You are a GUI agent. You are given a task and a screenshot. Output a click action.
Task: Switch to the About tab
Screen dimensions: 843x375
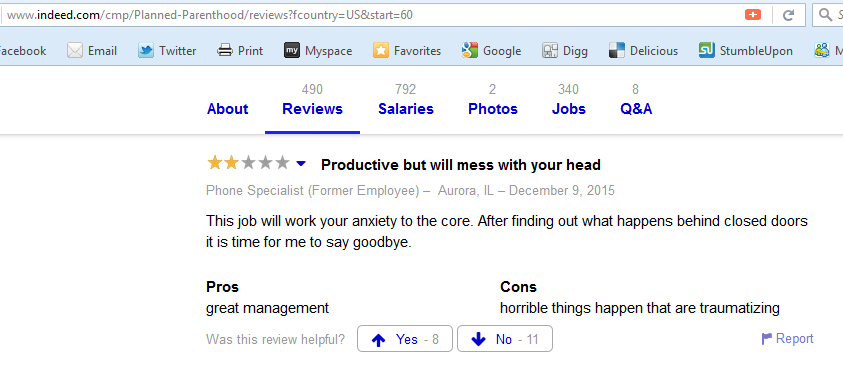click(x=227, y=109)
